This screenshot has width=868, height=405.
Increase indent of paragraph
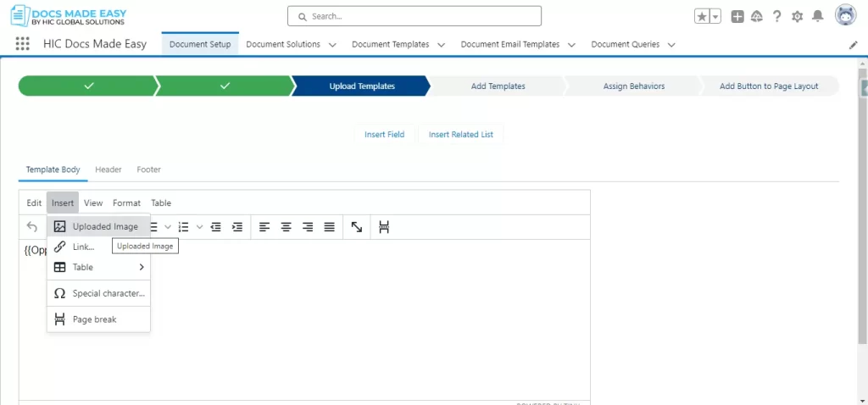pos(237,227)
